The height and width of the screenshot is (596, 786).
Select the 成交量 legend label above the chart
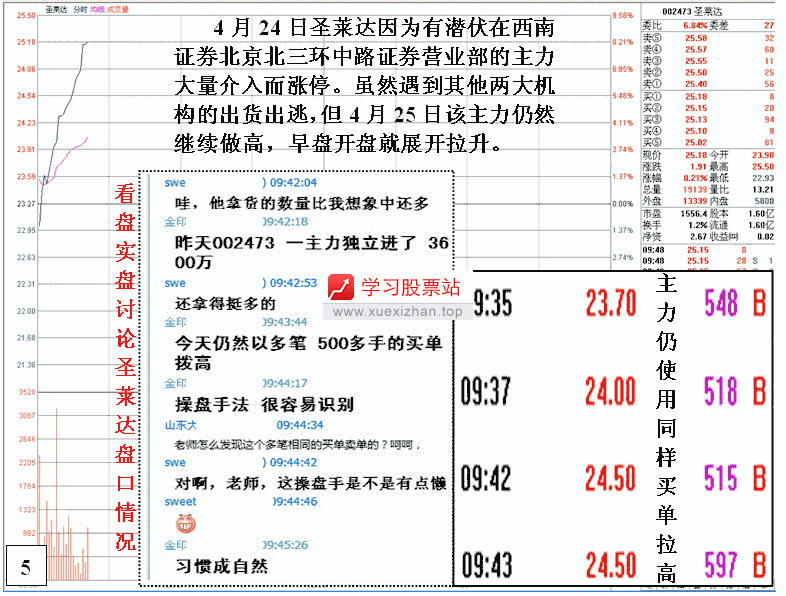coord(118,10)
